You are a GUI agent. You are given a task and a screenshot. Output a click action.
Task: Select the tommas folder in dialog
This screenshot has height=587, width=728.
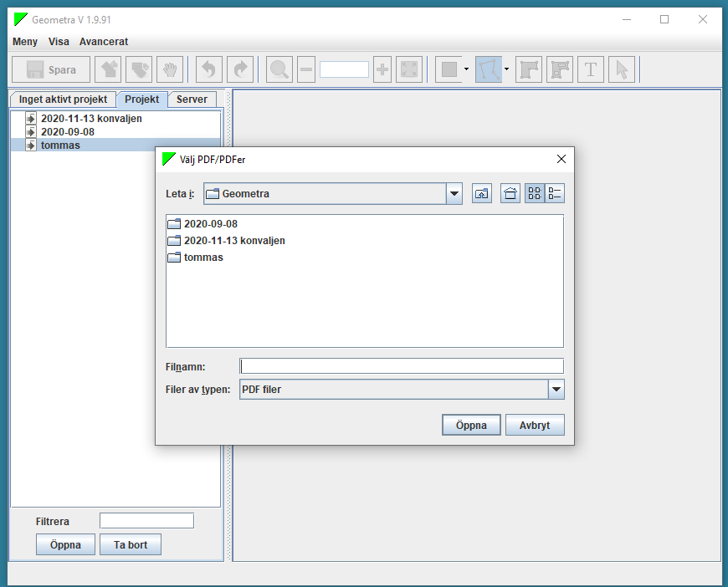203,258
